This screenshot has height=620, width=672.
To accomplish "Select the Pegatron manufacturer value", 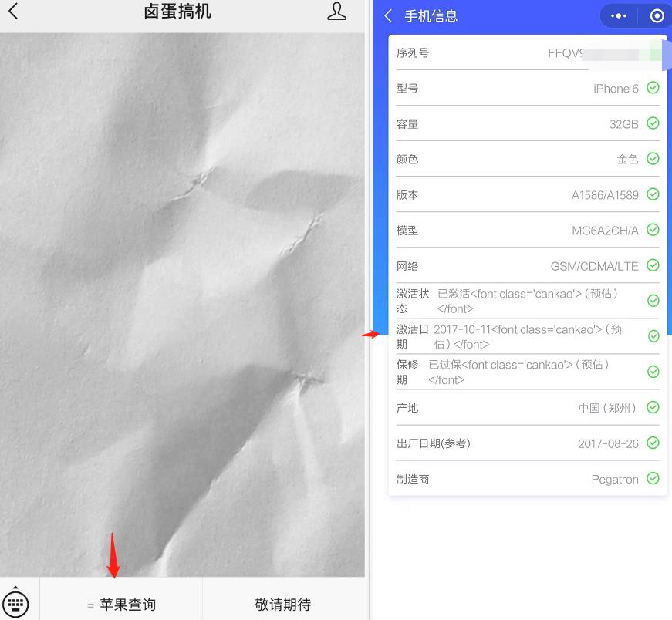I will (x=615, y=480).
